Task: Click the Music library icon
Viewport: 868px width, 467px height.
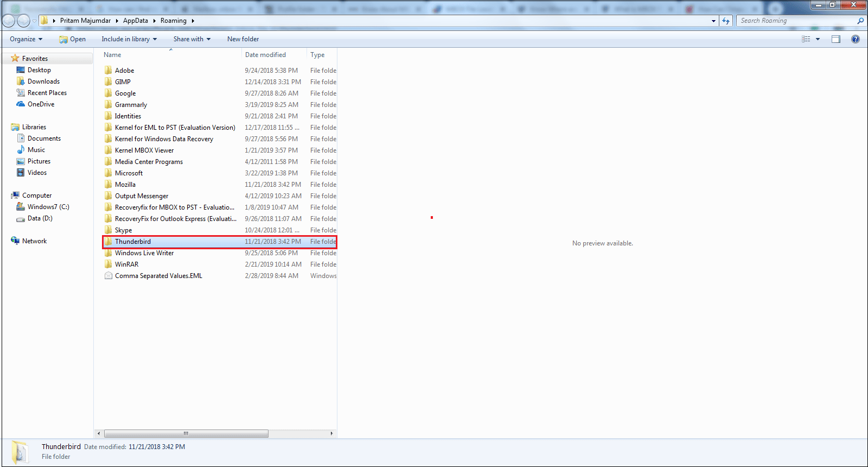Action: [x=21, y=149]
